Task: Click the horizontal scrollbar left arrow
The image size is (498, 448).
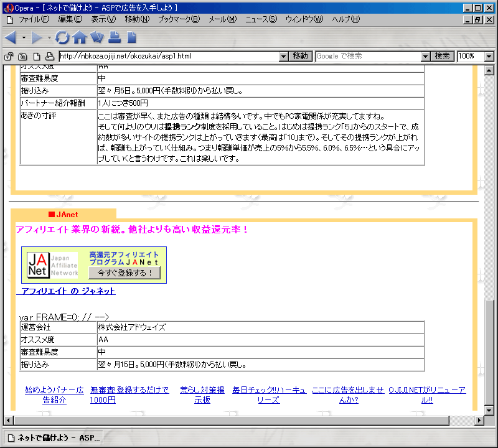Action: (x=8, y=421)
